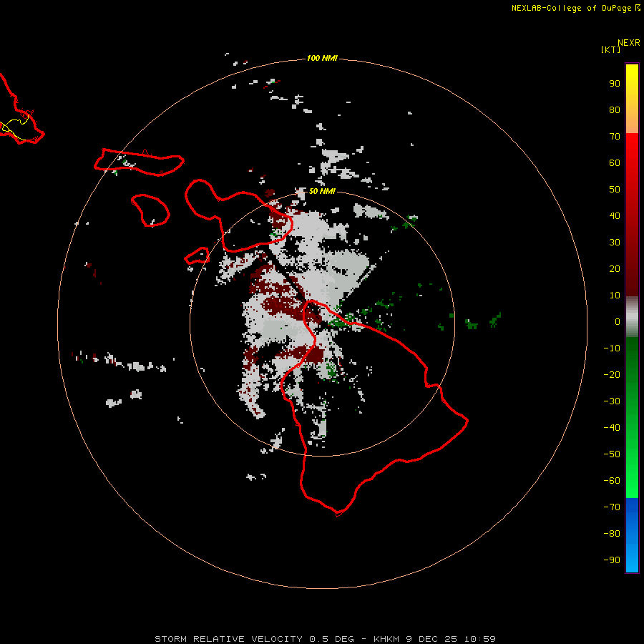Viewport: 644px width, 644px height.
Task: Pick the light orange segment of the color bar
Action: click(x=632, y=122)
